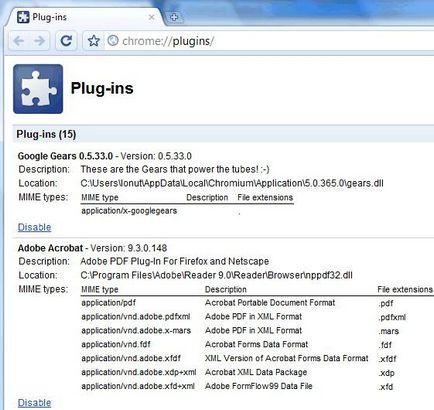Open page info icon beside chrome://plugins

click(113, 41)
